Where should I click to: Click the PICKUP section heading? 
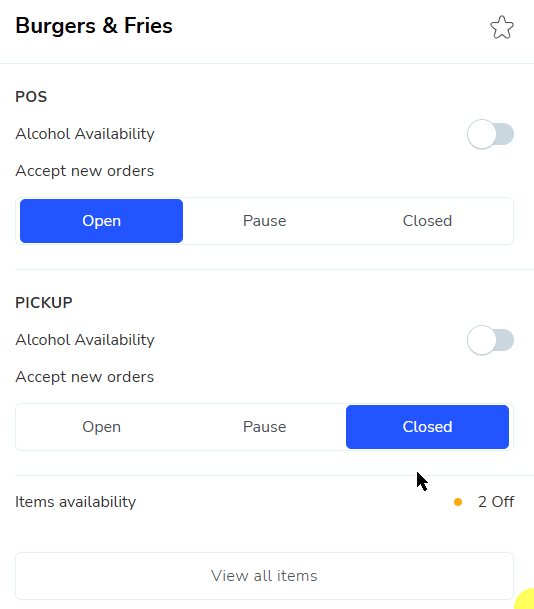(x=44, y=303)
